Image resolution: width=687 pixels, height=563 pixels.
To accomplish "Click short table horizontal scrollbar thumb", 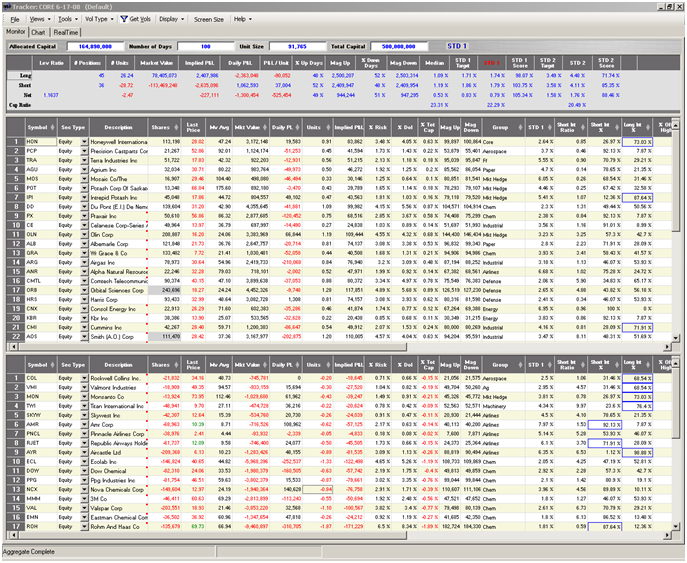I will tap(212, 535).
